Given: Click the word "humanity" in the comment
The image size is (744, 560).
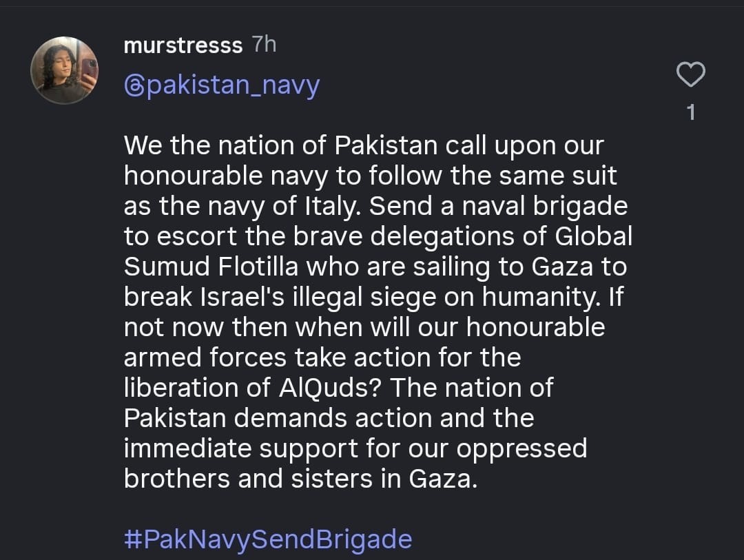Looking at the screenshot, I should point(541,297).
